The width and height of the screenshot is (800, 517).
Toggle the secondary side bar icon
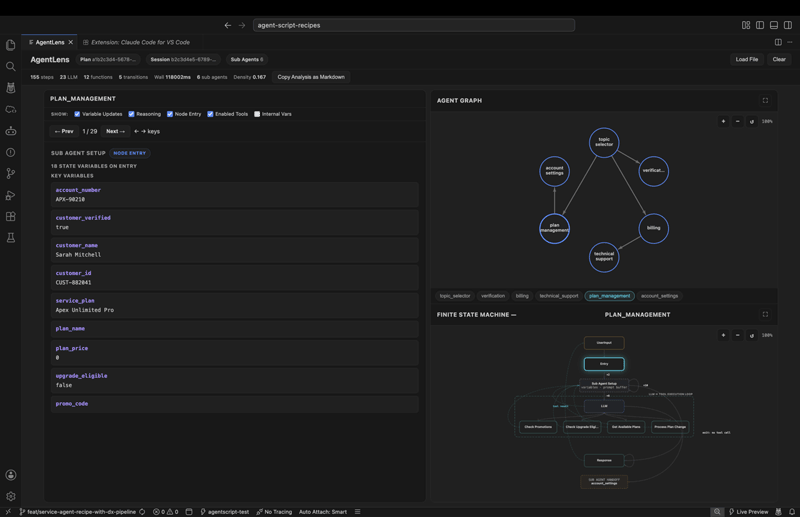(788, 25)
